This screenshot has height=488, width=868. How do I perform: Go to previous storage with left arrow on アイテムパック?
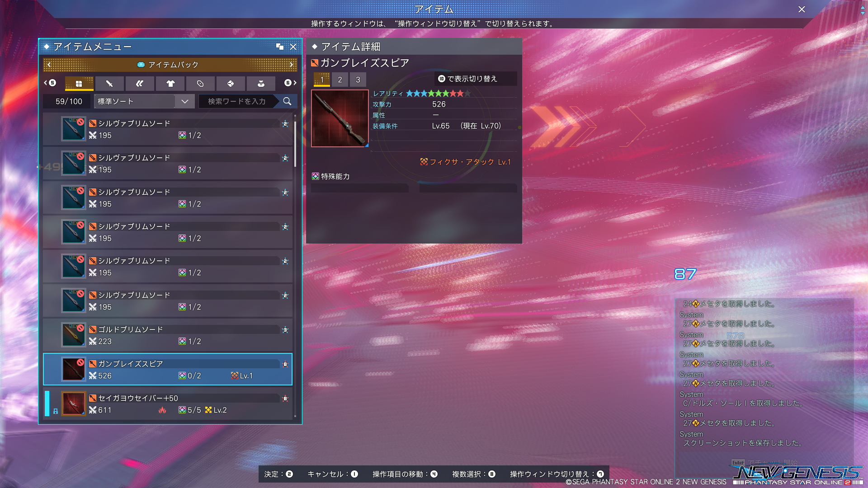(x=49, y=65)
